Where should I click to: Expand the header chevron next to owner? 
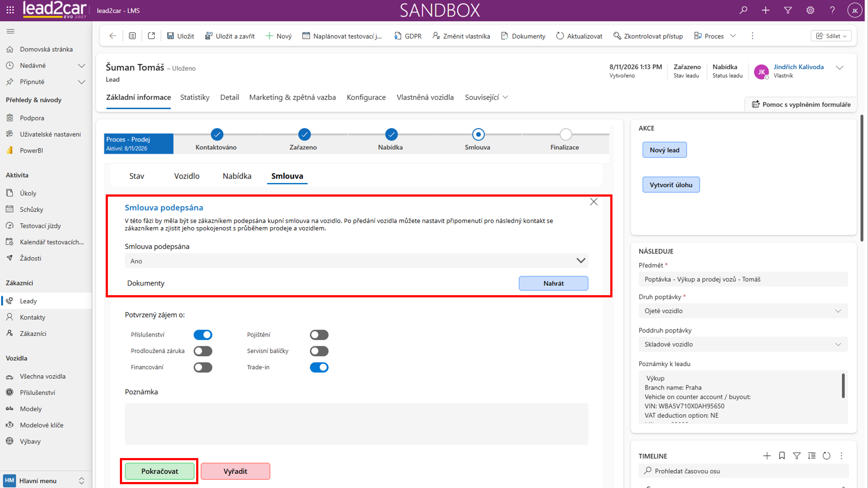(840, 68)
